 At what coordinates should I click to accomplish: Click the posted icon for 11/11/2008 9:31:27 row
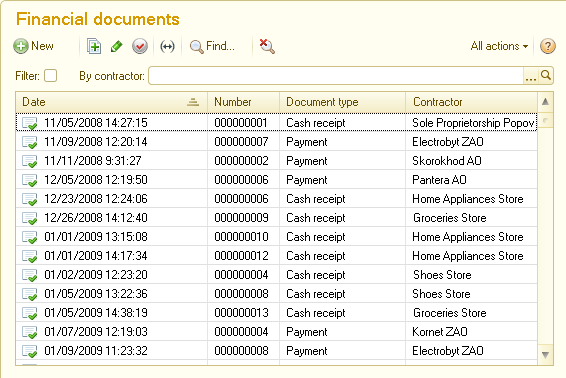click(x=29, y=161)
